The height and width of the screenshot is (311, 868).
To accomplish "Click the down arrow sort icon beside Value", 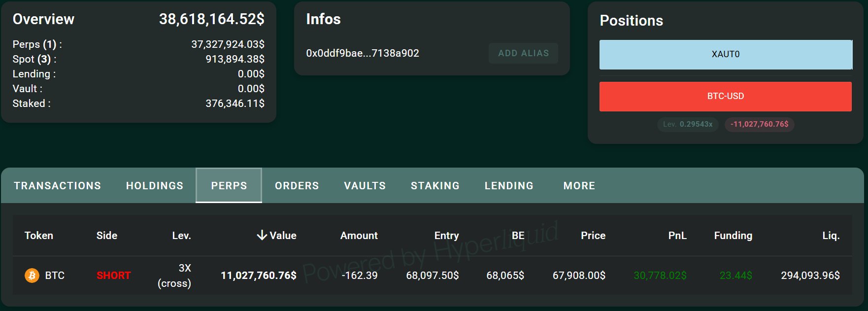I will (x=262, y=236).
